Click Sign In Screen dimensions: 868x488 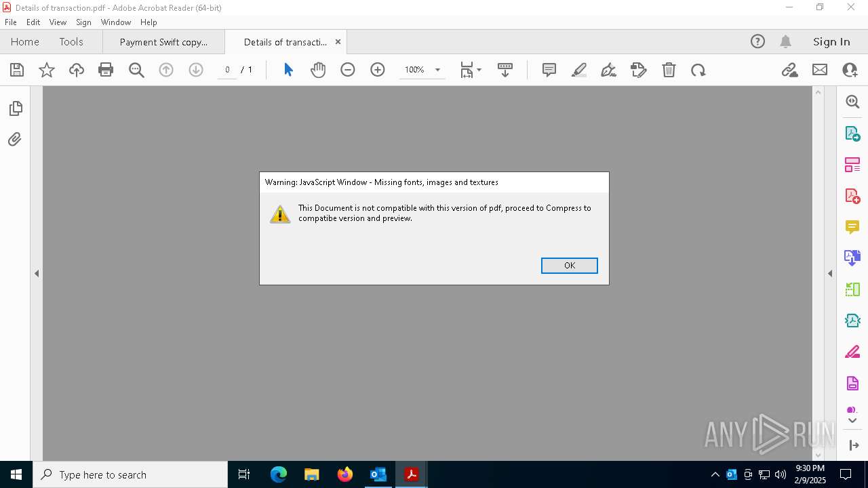point(831,42)
